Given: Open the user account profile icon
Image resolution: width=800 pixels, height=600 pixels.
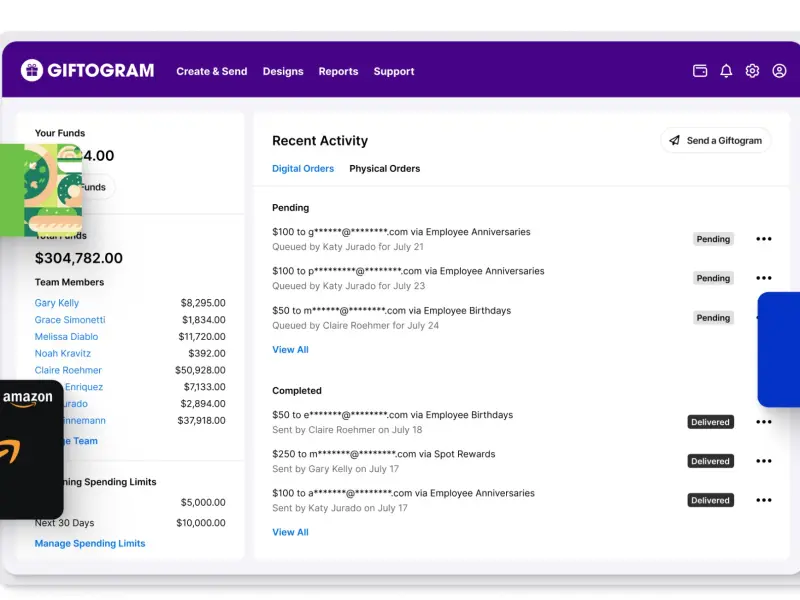Looking at the screenshot, I should pos(779,71).
